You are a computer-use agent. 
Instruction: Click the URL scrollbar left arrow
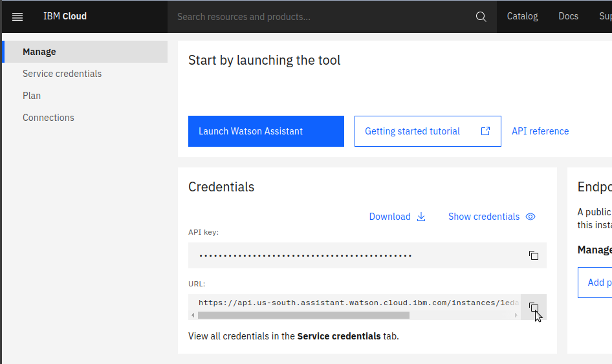193,316
